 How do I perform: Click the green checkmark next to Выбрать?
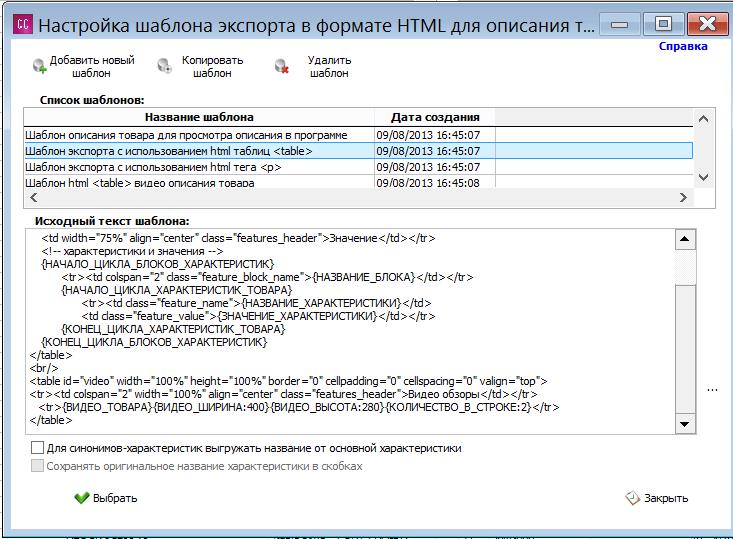(81, 498)
